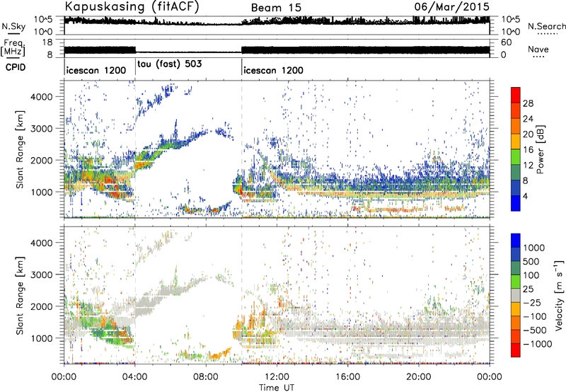Click the CPID boundary marker before tau (fast) 503
Screen dimensions: 566x392
pyautogui.click(x=135, y=67)
